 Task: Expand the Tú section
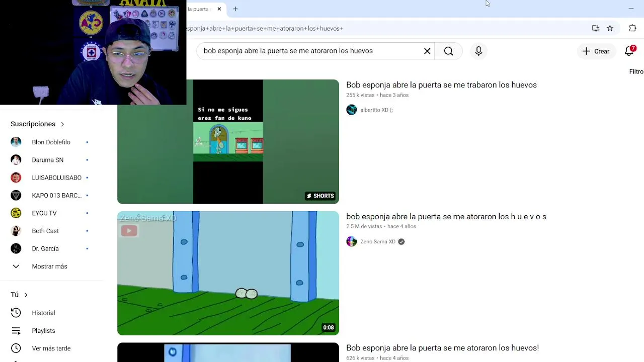19,295
